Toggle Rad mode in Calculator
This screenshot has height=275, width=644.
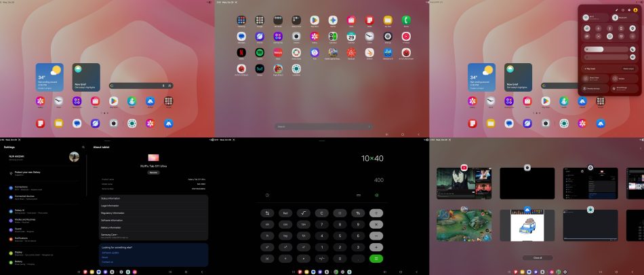(285, 213)
